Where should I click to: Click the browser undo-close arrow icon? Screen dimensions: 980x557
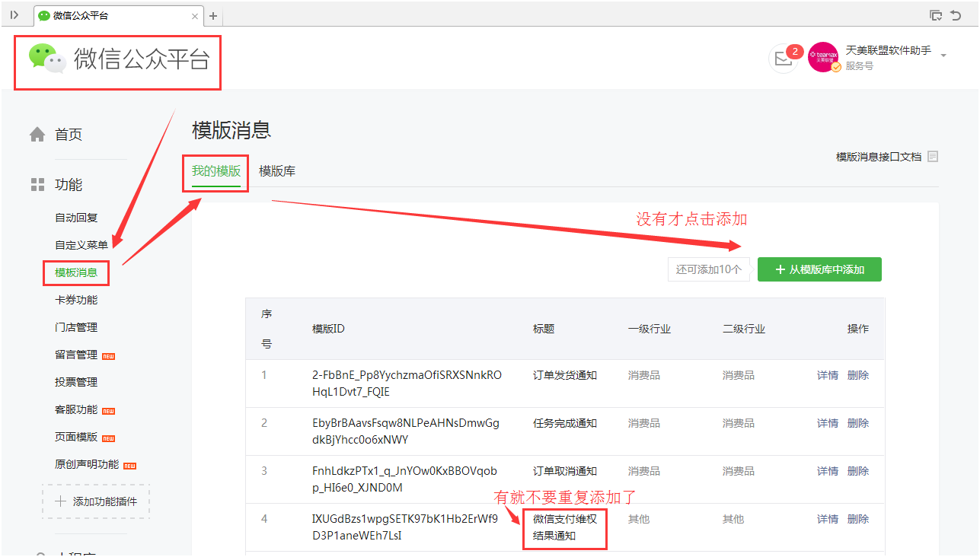tap(956, 15)
